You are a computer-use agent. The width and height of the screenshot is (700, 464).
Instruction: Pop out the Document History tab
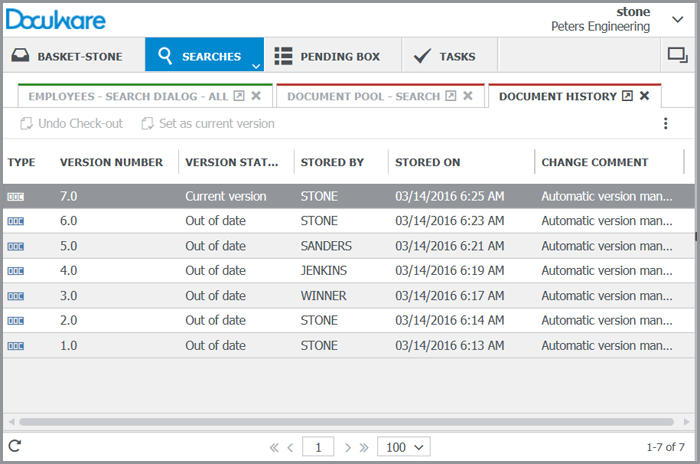tap(627, 96)
